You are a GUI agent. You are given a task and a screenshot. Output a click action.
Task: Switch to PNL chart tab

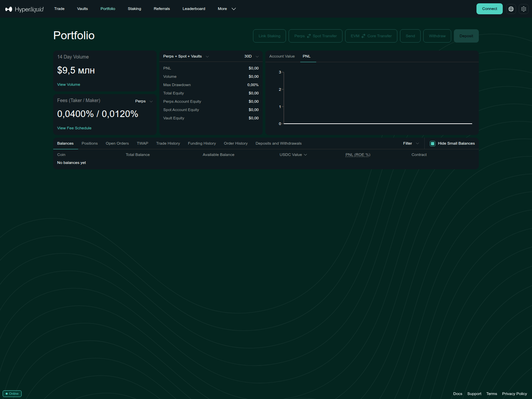click(307, 57)
